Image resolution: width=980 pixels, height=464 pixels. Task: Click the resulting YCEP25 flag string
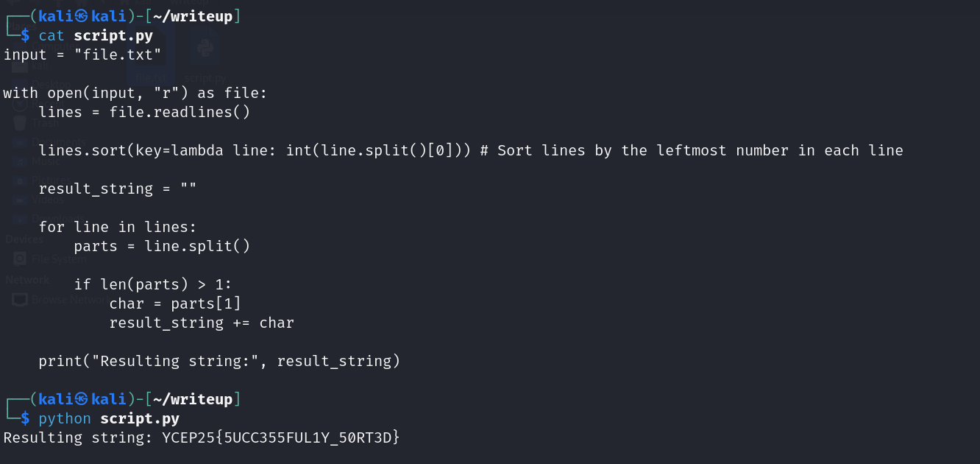pyautogui.click(x=281, y=437)
